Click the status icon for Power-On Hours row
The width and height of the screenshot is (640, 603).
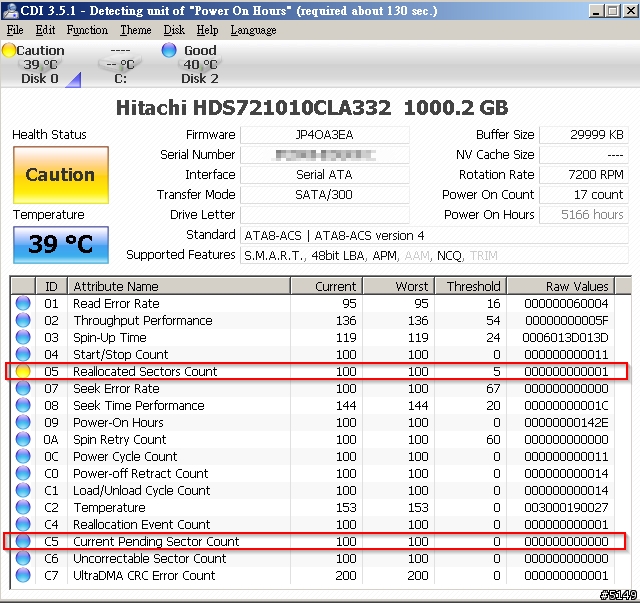coord(23,422)
